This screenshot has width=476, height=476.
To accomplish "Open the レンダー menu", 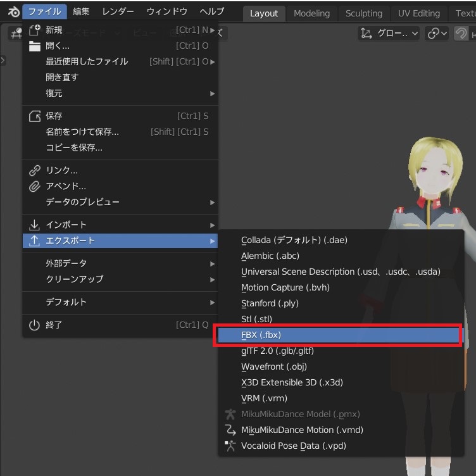I will [118, 12].
